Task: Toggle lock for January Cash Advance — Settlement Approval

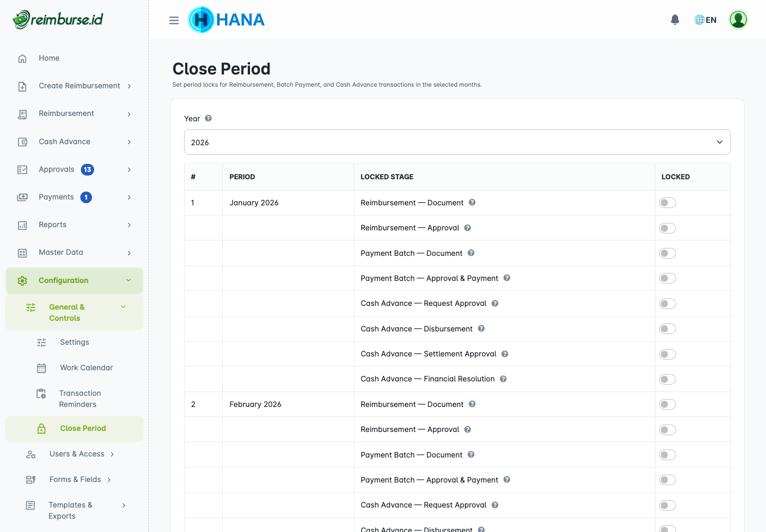Action: coord(668,354)
